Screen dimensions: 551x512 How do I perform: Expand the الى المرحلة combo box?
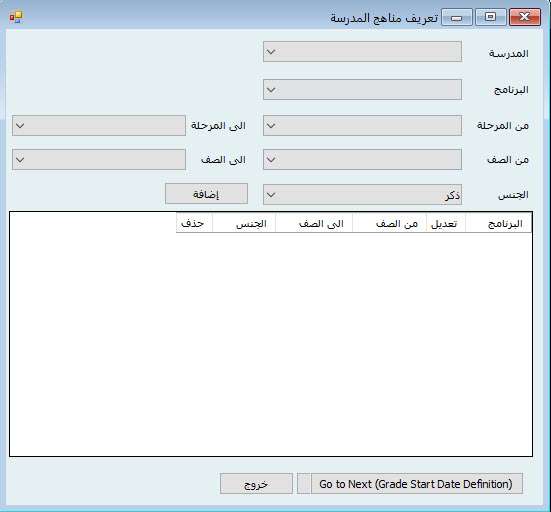(x=99, y=125)
